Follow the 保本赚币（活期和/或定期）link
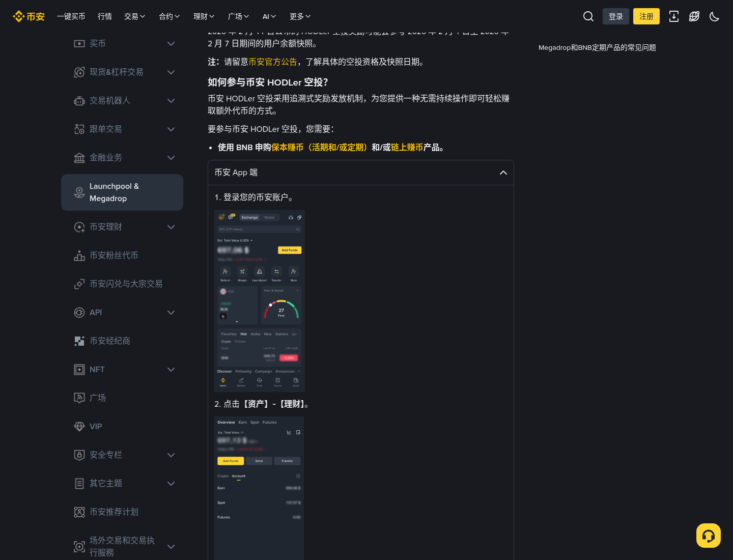 click(x=321, y=147)
